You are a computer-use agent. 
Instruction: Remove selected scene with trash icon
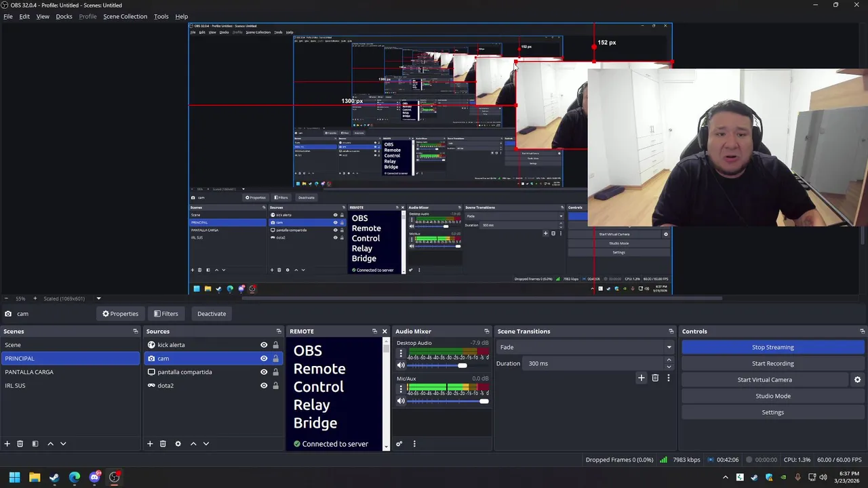[20, 444]
